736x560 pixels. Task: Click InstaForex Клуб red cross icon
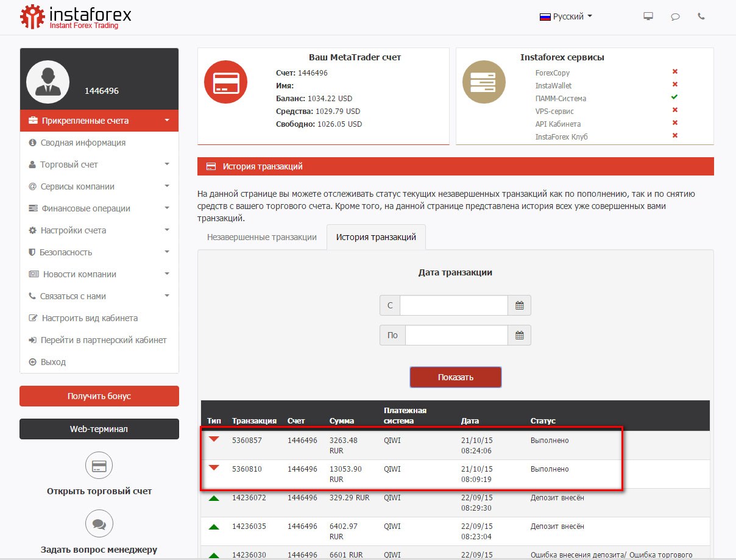[674, 136]
